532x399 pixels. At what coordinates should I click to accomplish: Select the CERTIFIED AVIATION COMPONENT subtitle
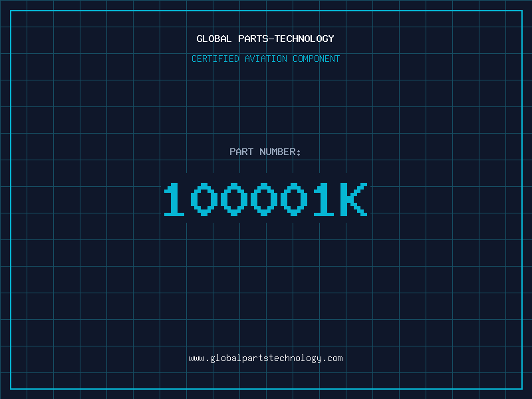[265, 59]
